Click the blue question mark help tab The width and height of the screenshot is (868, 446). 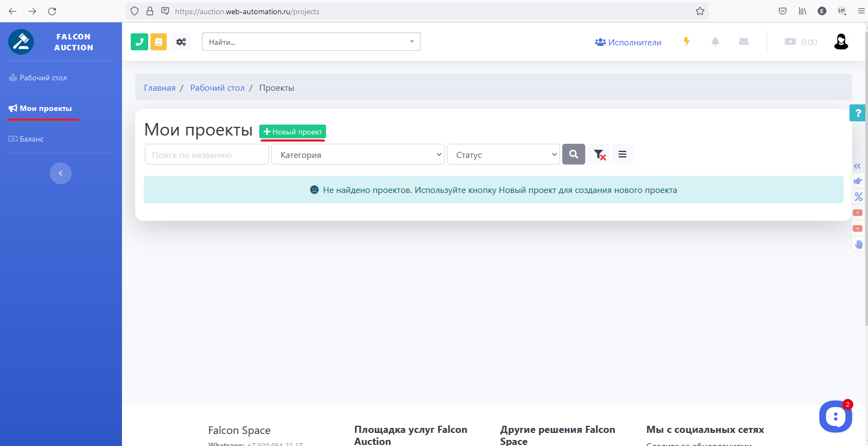[x=858, y=113]
